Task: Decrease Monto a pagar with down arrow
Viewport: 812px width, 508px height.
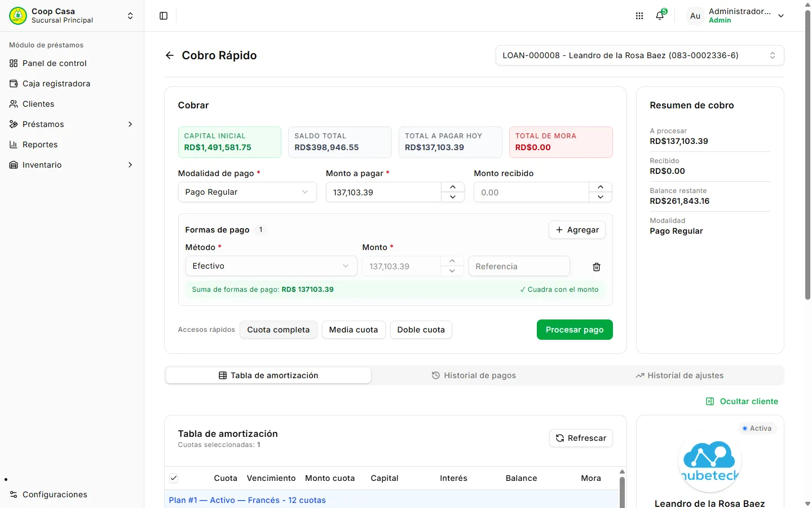Action: tap(453, 197)
